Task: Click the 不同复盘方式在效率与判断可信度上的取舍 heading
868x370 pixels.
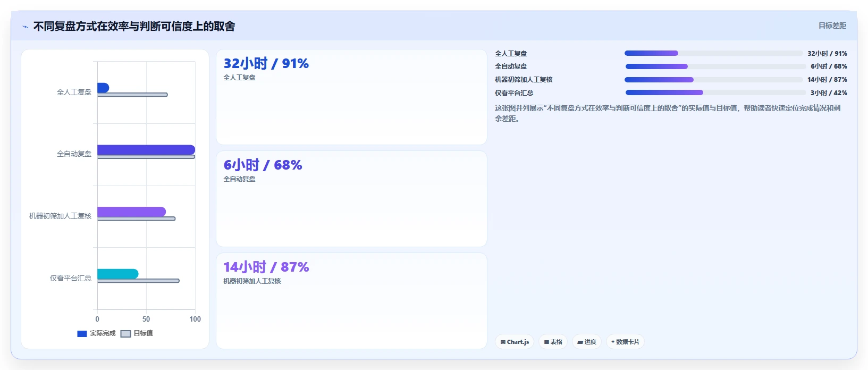Action: 134,27
